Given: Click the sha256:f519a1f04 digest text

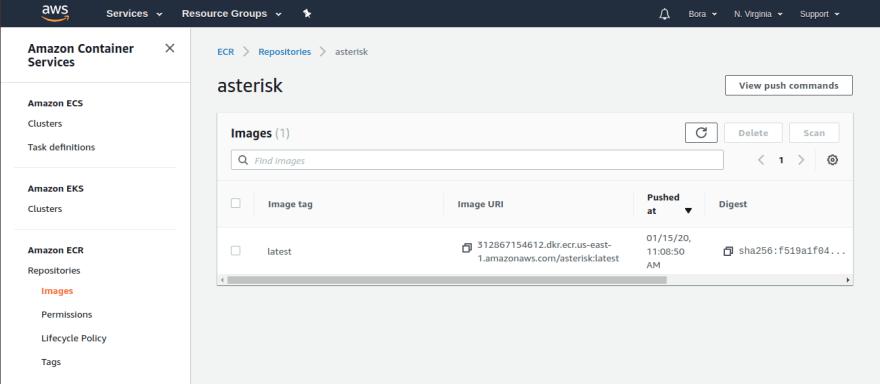Looking at the screenshot, I should 792,252.
